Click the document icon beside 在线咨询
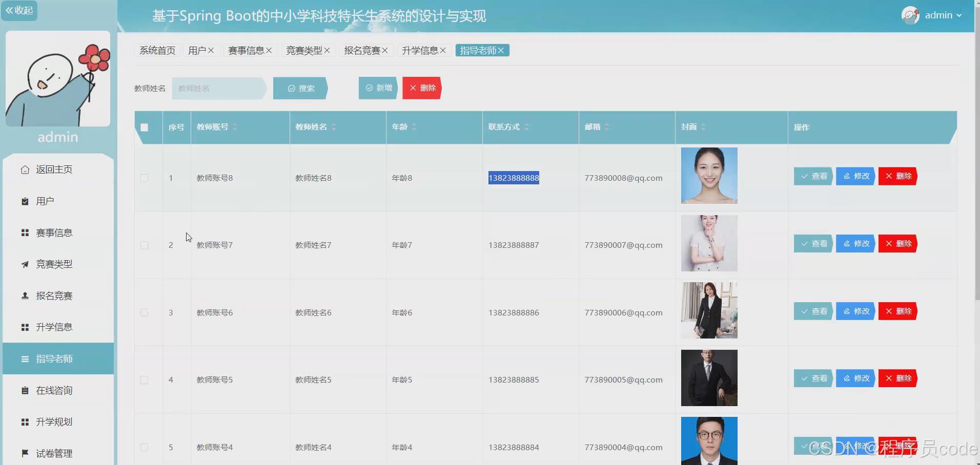Viewport: 980px width, 465px height. 25,390
